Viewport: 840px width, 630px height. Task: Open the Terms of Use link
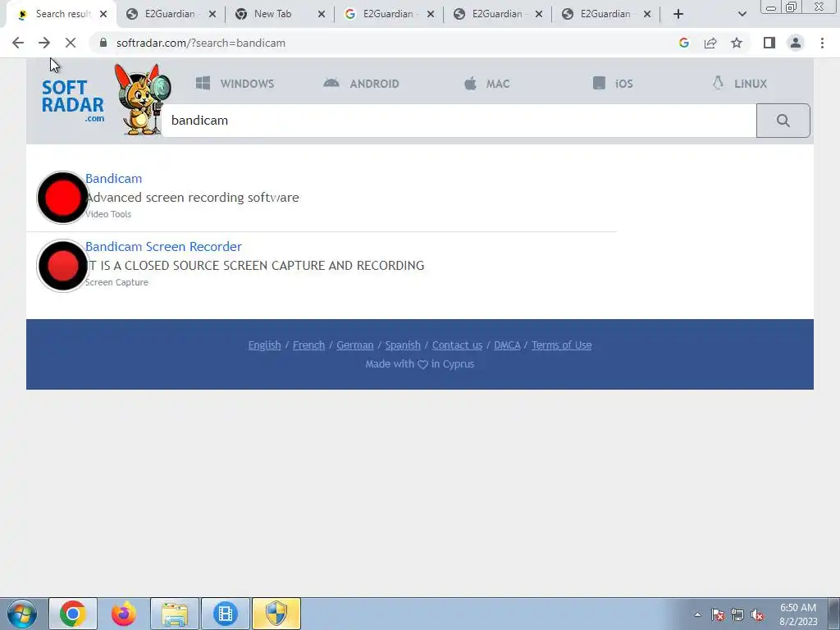[561, 345]
